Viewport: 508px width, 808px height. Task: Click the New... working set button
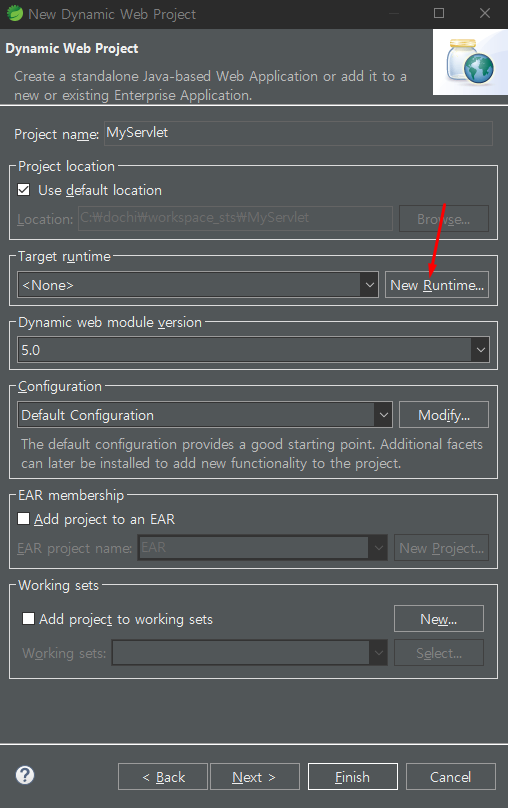click(439, 618)
